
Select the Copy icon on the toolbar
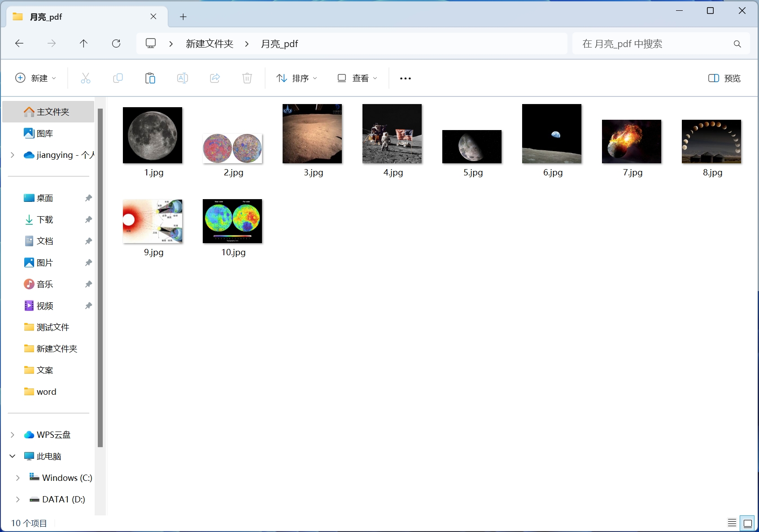tap(118, 78)
